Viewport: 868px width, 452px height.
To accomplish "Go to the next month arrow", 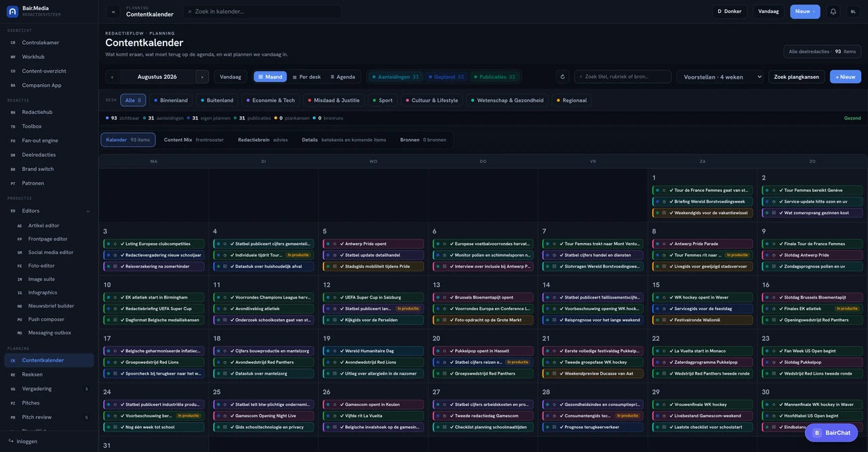I will (x=201, y=77).
